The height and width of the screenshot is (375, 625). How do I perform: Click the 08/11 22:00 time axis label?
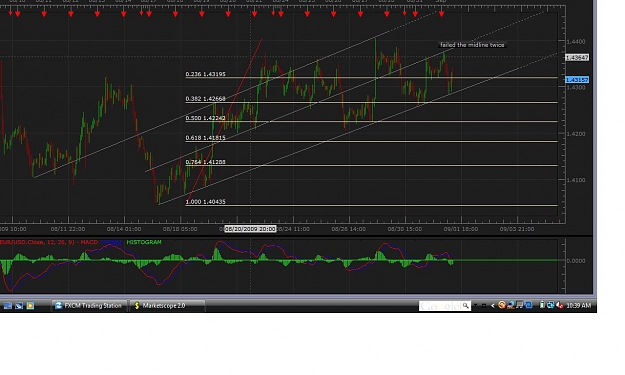coord(68,229)
